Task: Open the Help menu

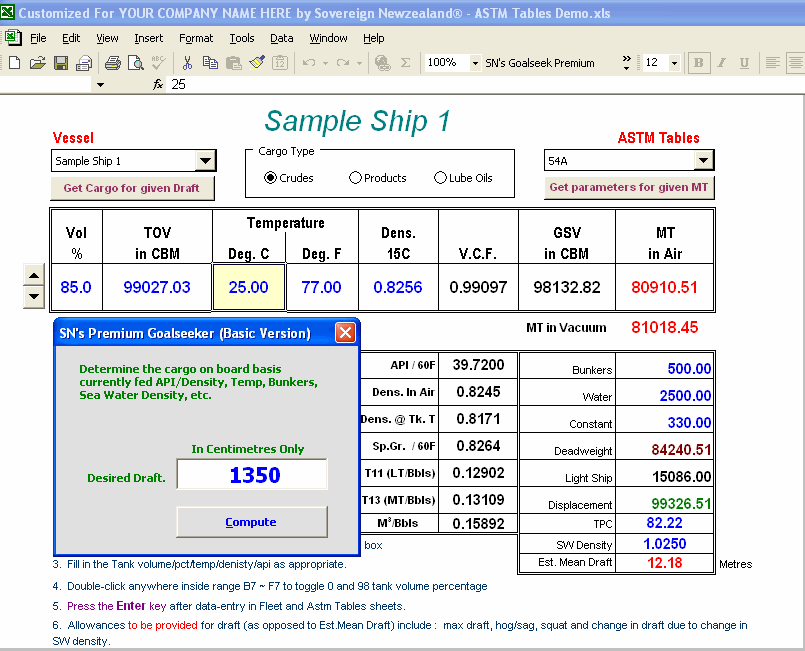Action: pos(374,38)
